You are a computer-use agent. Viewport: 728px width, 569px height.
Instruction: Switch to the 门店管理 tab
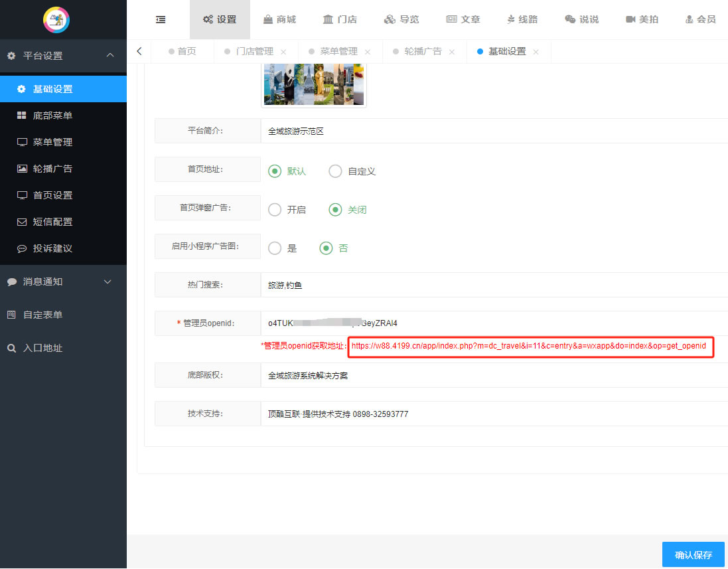tap(254, 52)
